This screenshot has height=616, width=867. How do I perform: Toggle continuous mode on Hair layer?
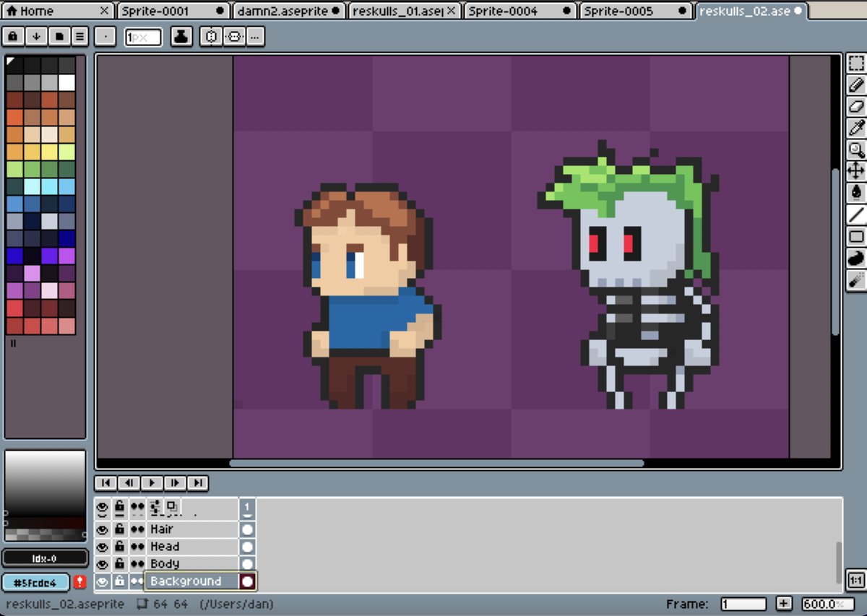point(137,529)
